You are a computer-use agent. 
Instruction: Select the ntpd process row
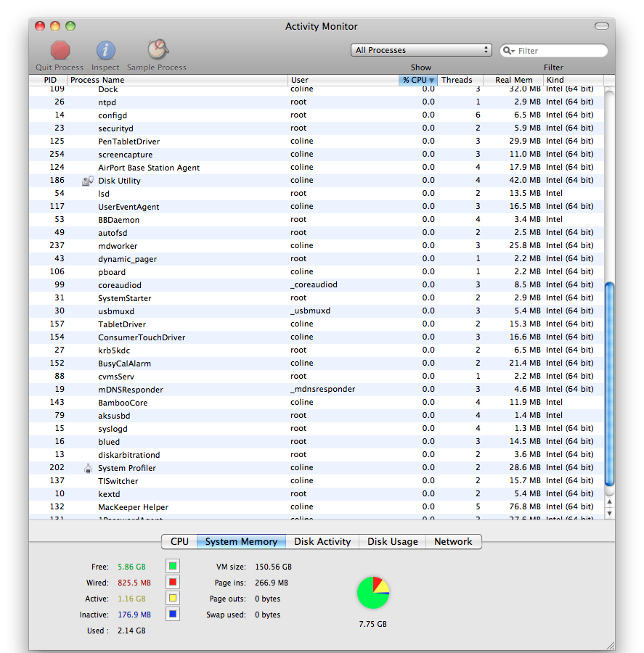coord(317,102)
